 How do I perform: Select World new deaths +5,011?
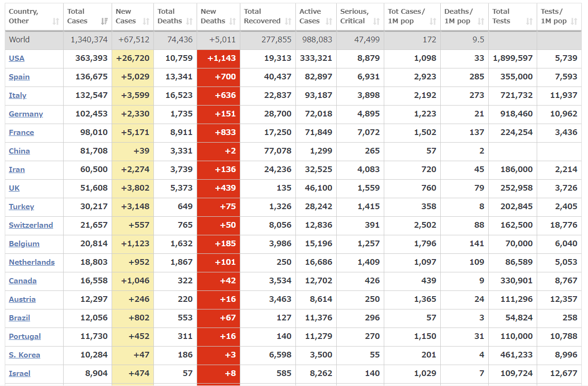[x=223, y=40]
